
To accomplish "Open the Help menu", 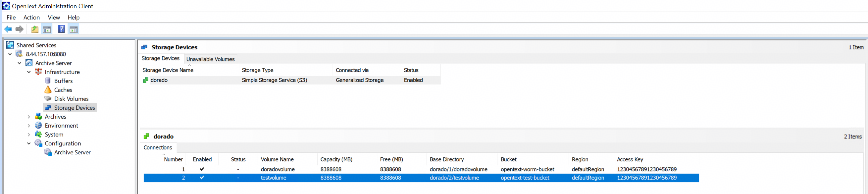I will [74, 18].
